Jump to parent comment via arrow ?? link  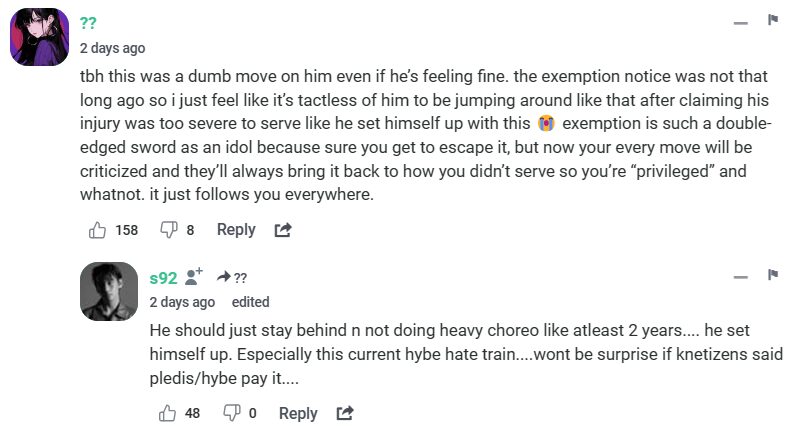pos(231,278)
